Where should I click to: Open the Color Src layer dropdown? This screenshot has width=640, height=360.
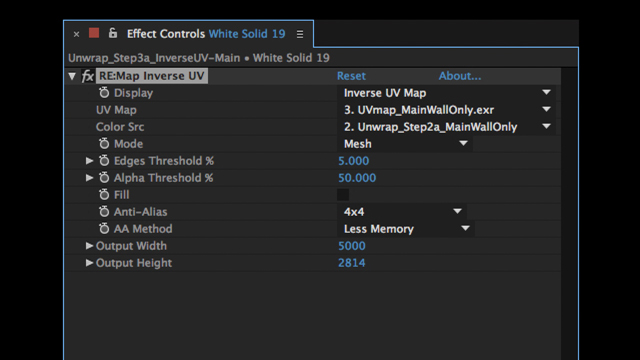[x=447, y=127]
